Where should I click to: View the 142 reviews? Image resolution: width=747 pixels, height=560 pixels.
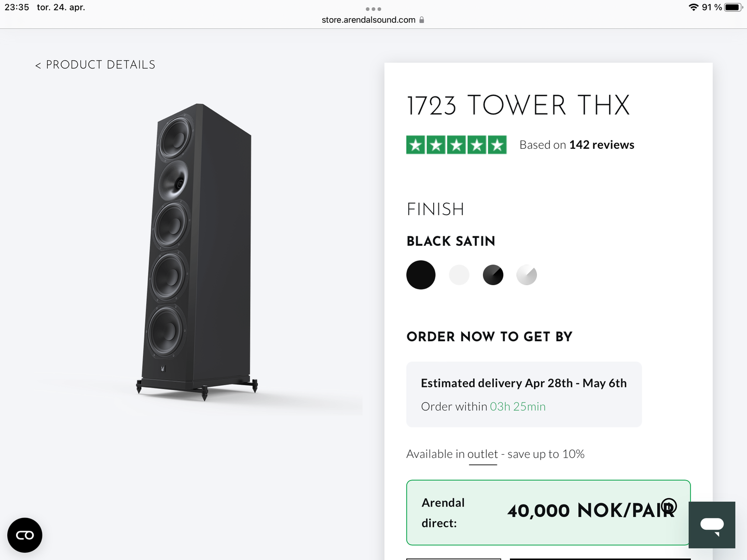click(x=601, y=145)
